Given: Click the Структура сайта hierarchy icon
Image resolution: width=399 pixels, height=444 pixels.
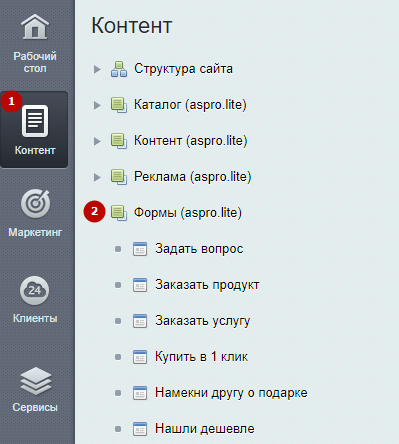Looking at the screenshot, I should pos(119,69).
